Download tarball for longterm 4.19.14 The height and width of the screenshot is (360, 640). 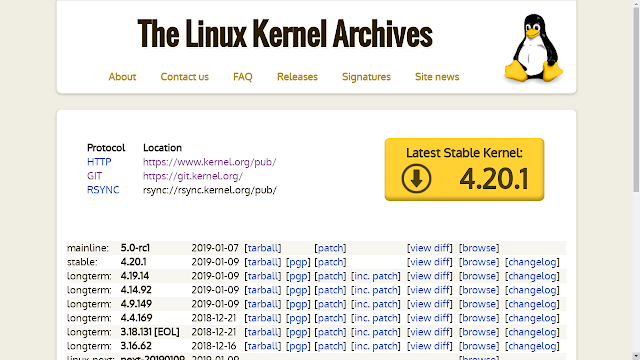263,276
